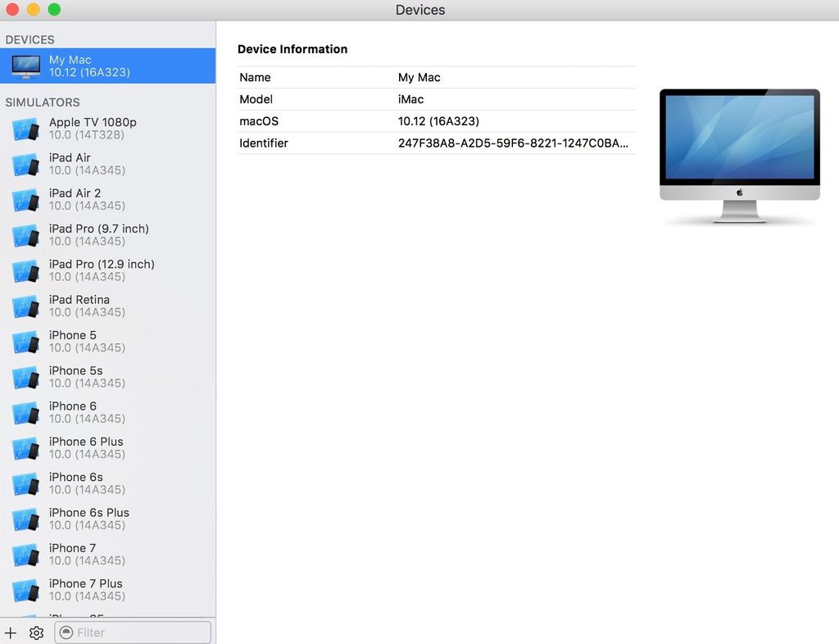Click the Apple TV 1080p simulator icon

pyautogui.click(x=25, y=128)
